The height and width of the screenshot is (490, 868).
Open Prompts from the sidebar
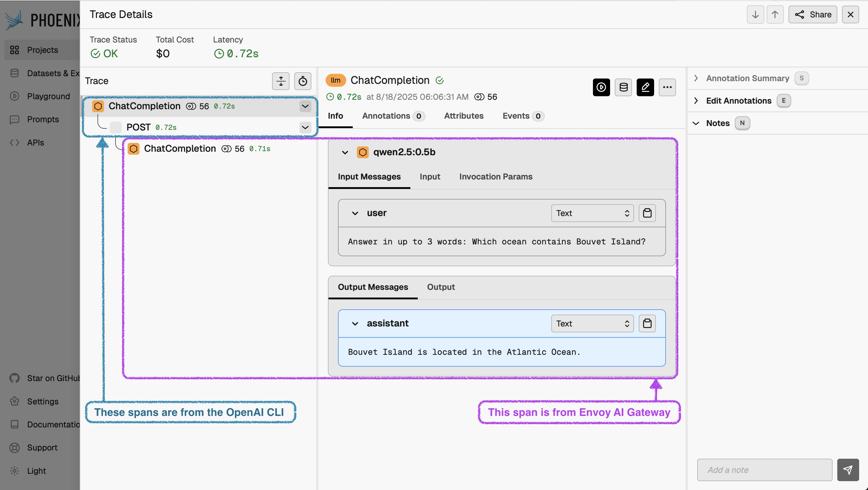(x=43, y=119)
